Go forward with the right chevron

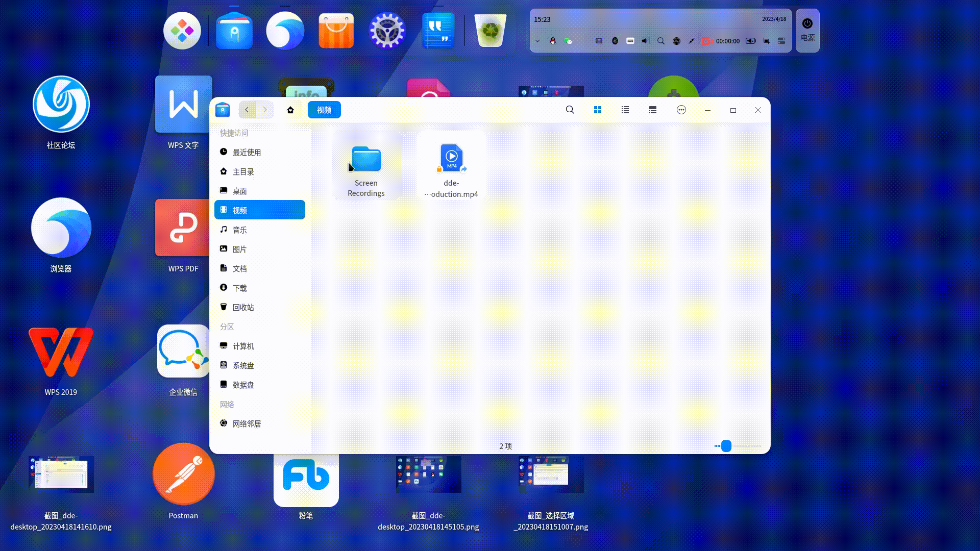[265, 110]
